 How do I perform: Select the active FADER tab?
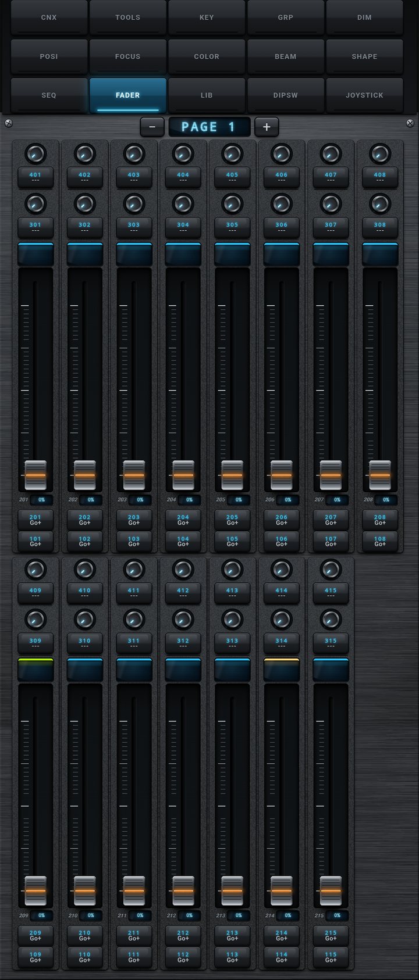[x=128, y=95]
